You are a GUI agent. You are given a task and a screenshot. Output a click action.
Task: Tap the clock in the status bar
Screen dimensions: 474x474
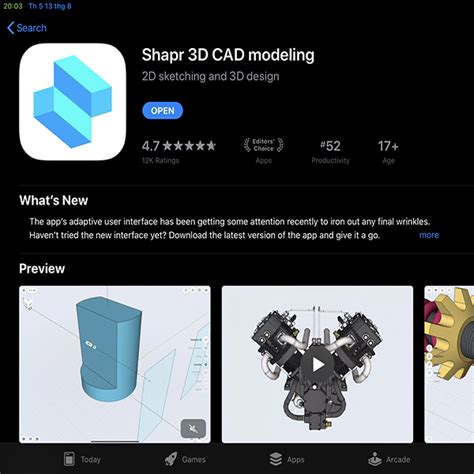click(13, 6)
